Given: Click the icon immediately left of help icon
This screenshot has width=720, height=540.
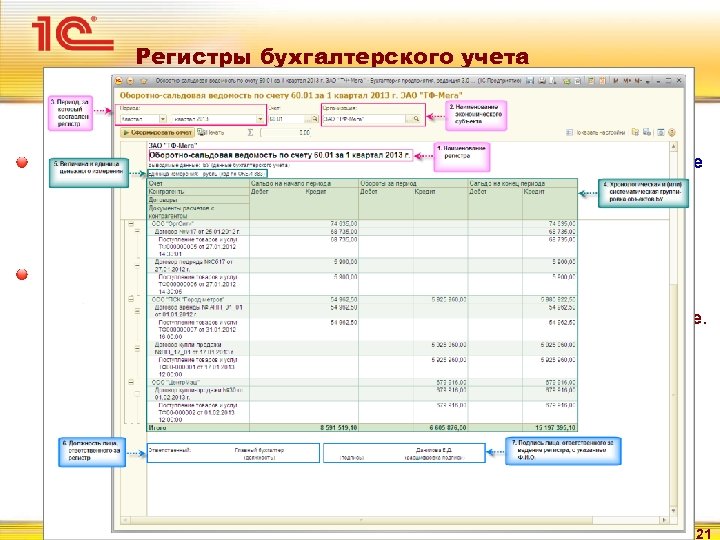Looking at the screenshot, I should pos(661,133).
